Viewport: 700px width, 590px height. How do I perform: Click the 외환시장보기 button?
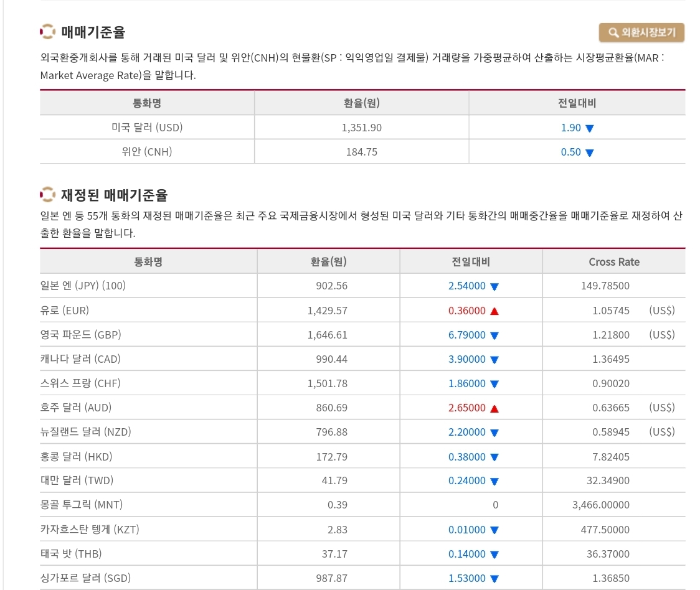click(641, 32)
